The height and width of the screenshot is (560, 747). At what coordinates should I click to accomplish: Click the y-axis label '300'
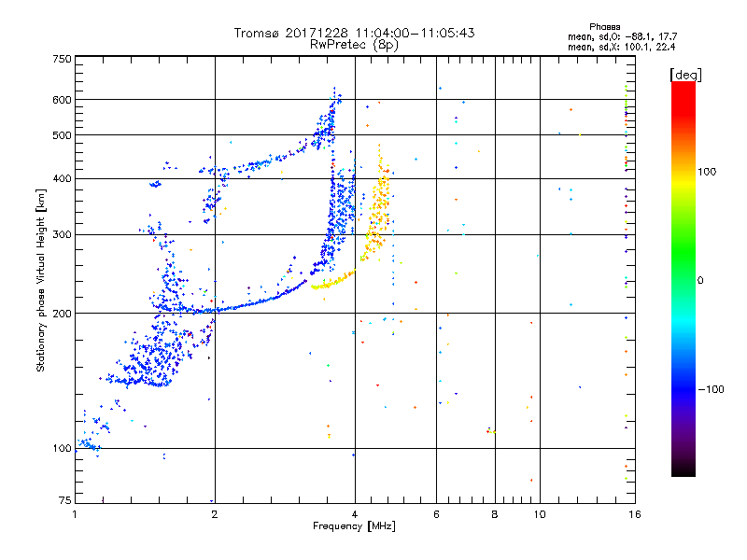pyautogui.click(x=62, y=235)
